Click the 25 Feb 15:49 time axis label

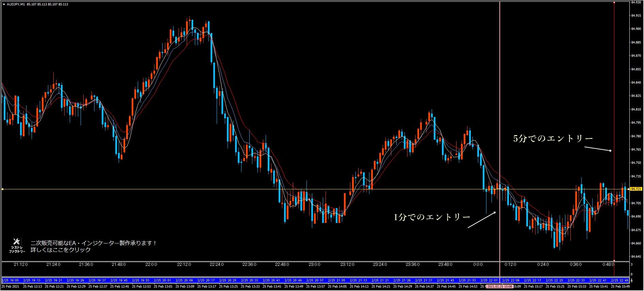[x=620, y=287]
